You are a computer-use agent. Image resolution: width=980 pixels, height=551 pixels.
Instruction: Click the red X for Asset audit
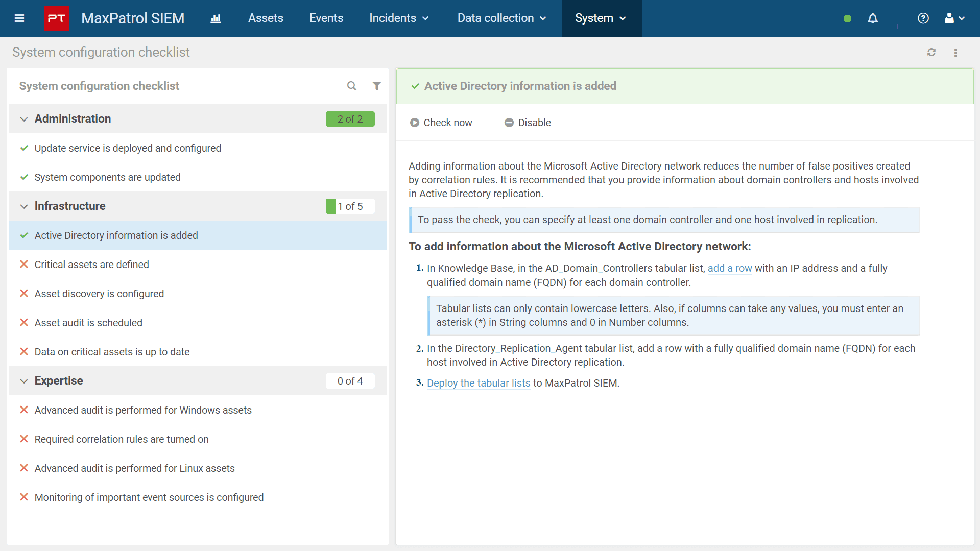tap(24, 323)
